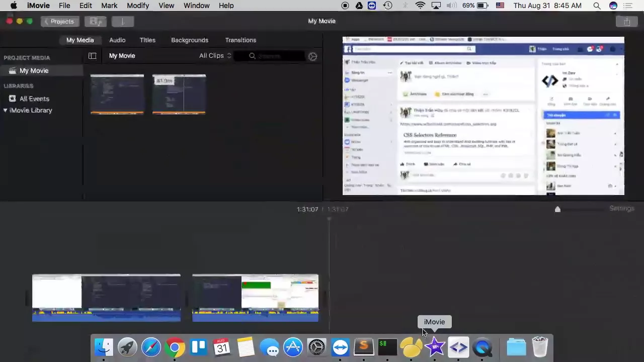The width and height of the screenshot is (644, 362).
Task: Click the Share export button
Action: pyautogui.click(x=627, y=21)
